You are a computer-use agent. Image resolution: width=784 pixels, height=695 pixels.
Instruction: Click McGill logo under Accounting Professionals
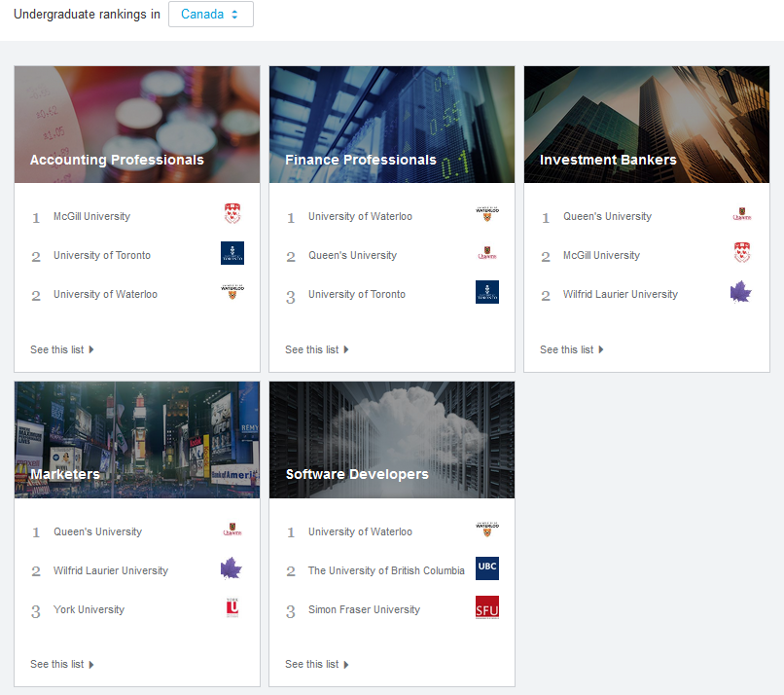232,213
